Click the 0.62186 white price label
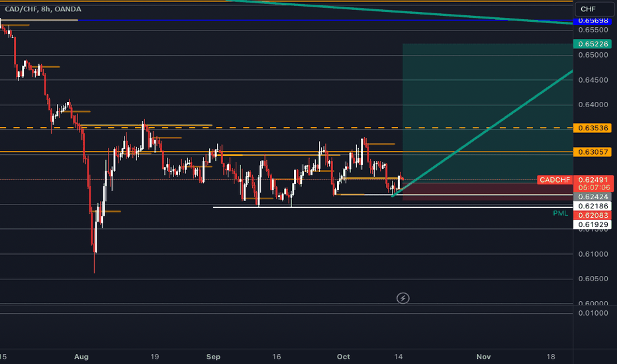The height and width of the screenshot is (364, 617). point(593,206)
